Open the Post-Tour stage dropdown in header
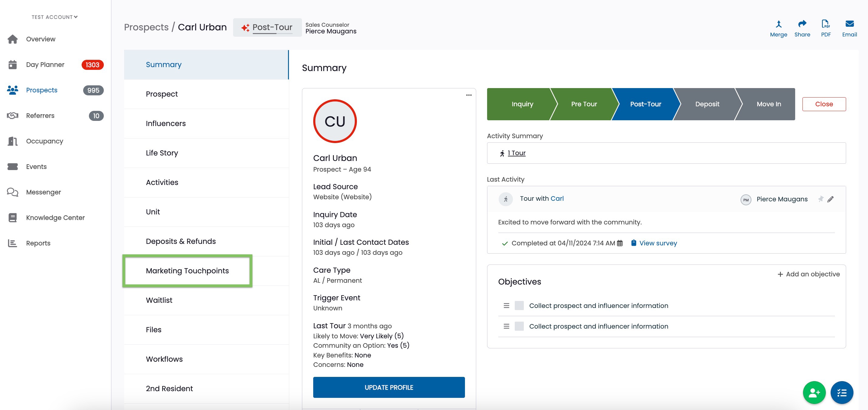This screenshot has width=868, height=410. coord(267,27)
